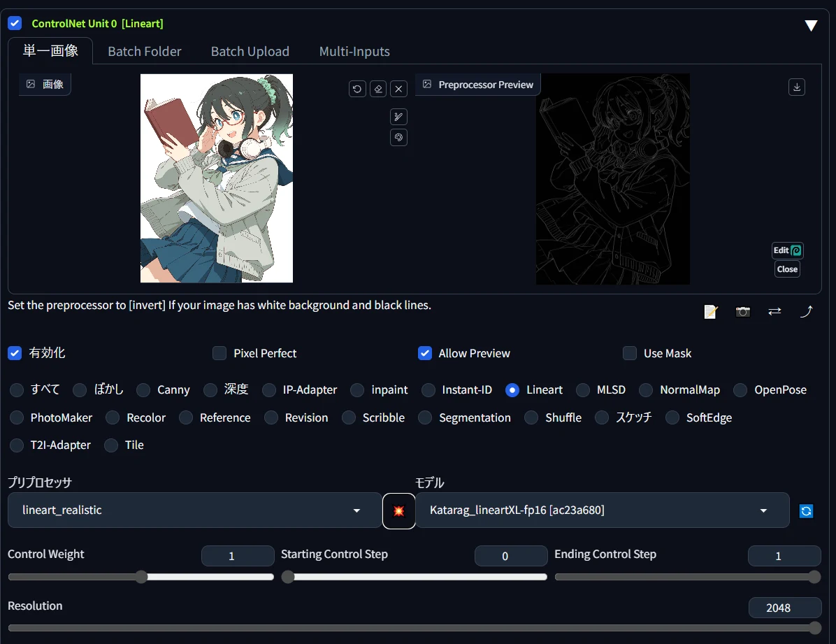
Task: Select the ぼかし control type
Action: 80,390
